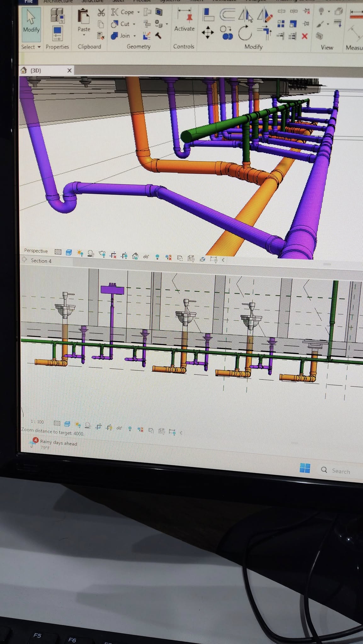The height and width of the screenshot is (644, 363).
Task: Click the Split Element tool
Action: point(281,11)
